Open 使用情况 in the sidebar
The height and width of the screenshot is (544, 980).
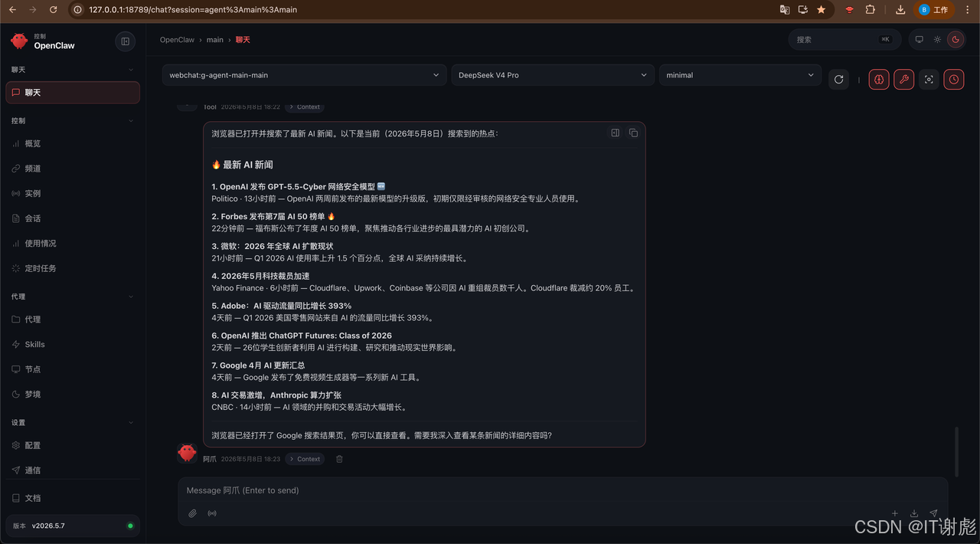click(73, 243)
